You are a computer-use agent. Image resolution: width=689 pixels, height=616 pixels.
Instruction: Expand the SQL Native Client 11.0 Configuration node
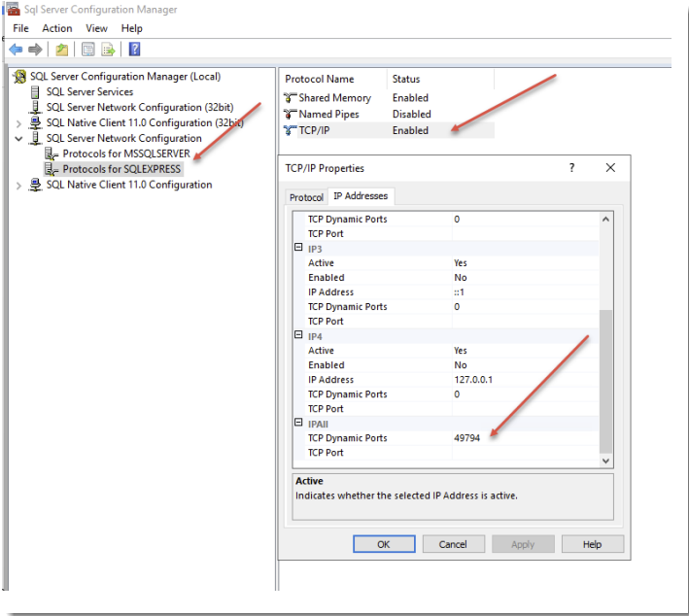(18, 186)
